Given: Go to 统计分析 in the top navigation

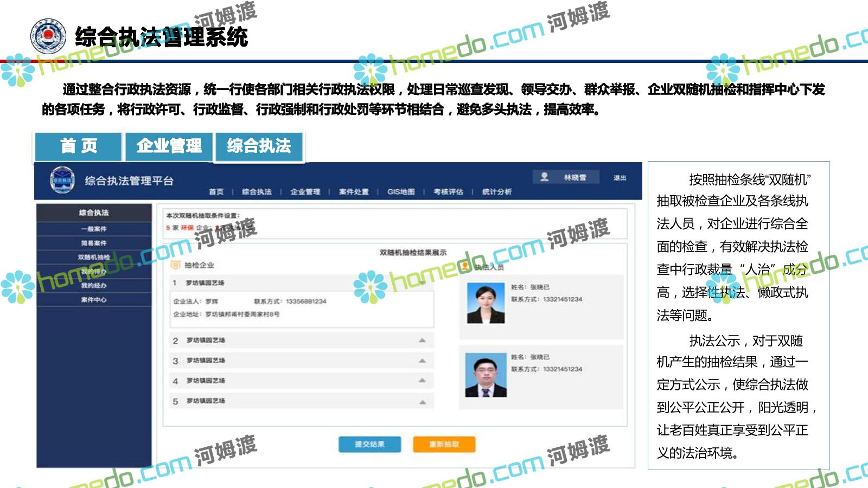Looking at the screenshot, I should (x=496, y=192).
